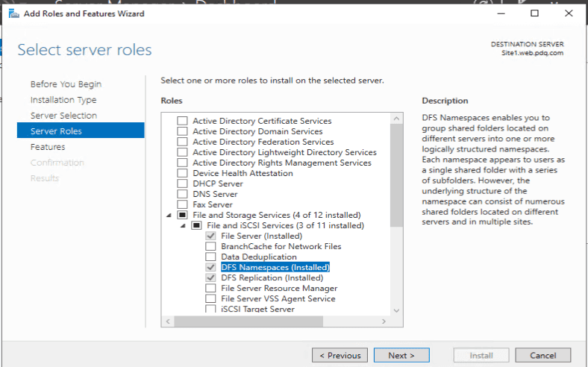
Task: Click horizontal scrollbar left arrow
Action: [168, 321]
